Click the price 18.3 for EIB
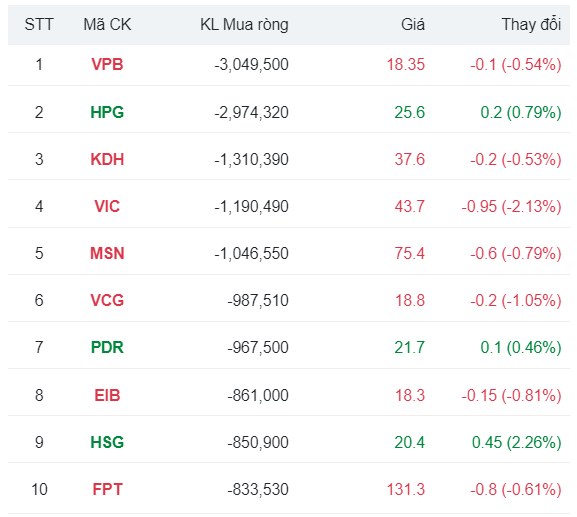577x517 pixels. coord(410,395)
